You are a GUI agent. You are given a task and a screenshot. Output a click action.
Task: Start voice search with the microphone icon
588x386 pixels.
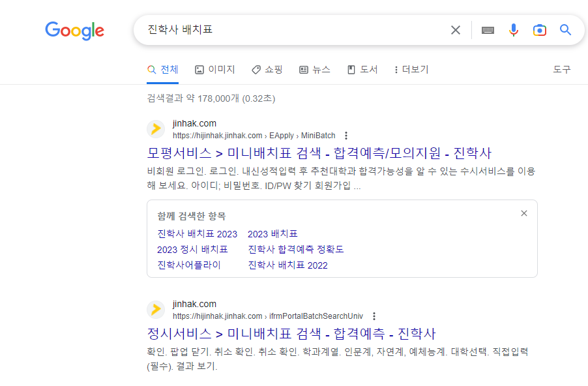[514, 30]
